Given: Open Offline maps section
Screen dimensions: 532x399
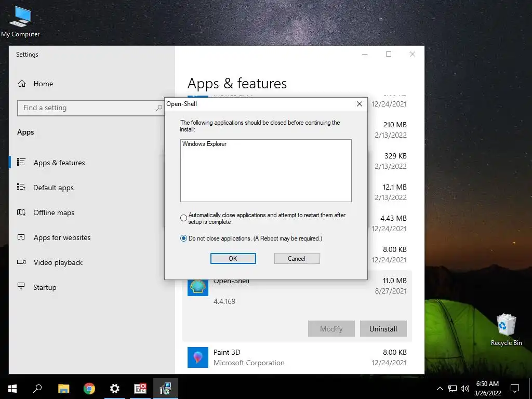Looking at the screenshot, I should tap(54, 212).
